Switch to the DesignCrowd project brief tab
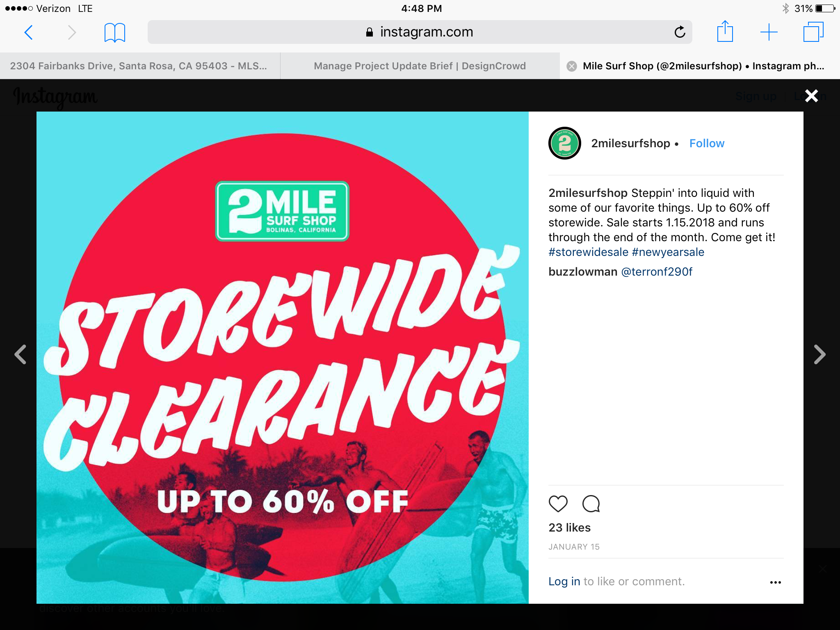This screenshot has width=840, height=630. point(420,66)
